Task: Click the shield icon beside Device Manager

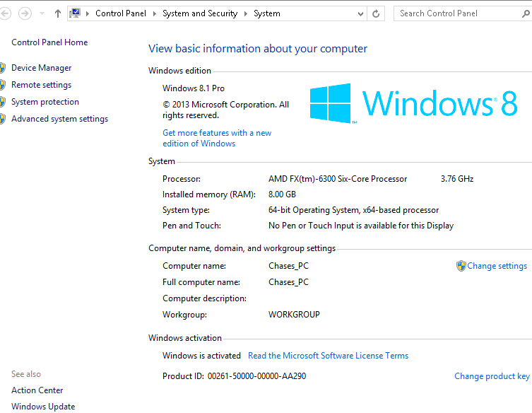Action: pyautogui.click(x=3, y=68)
